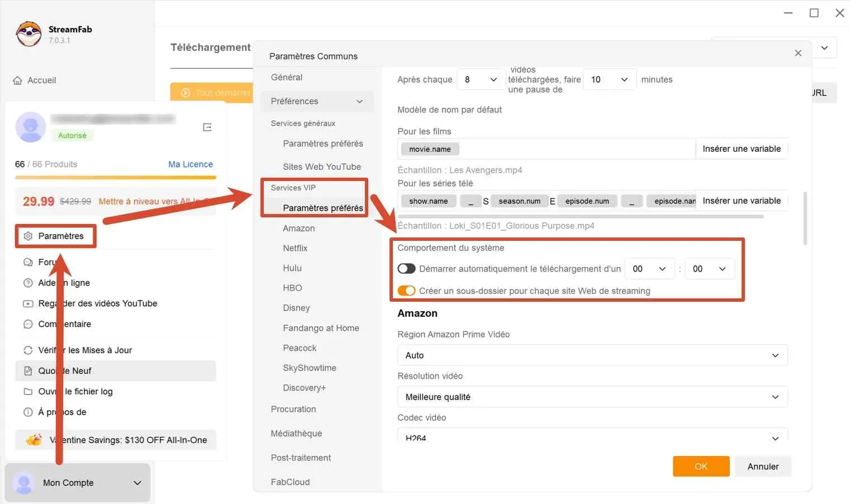Select Sites Web YouTube settings

322,167
